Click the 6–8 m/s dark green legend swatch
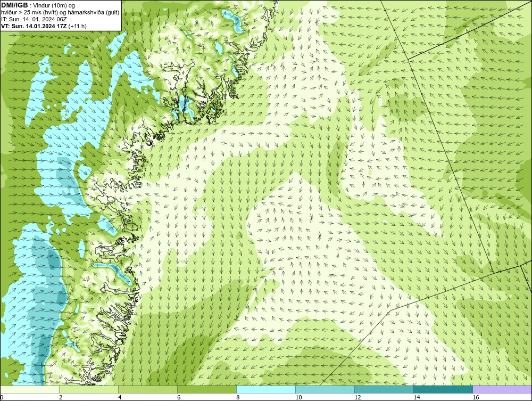 point(207,389)
